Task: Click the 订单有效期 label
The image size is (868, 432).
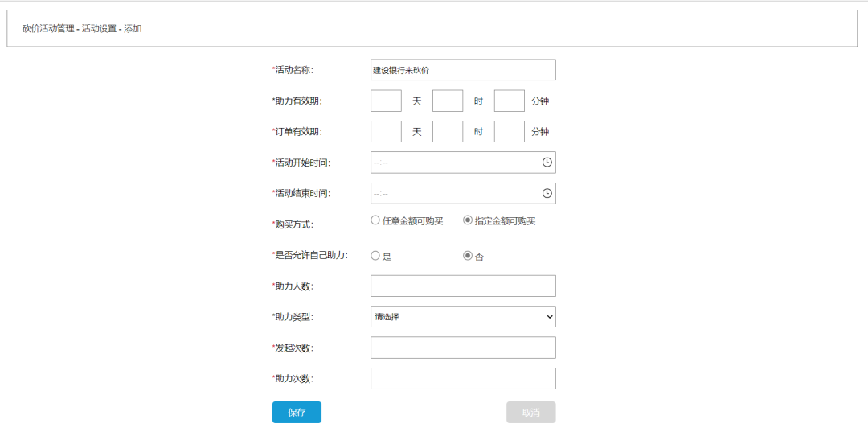Action: pos(297,132)
